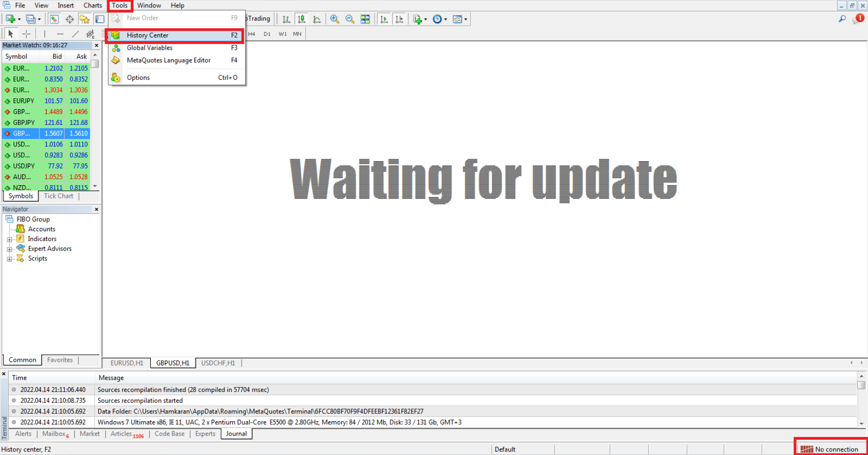
Task: Open the Indicators list toolbar dropdown
Action: point(420,19)
